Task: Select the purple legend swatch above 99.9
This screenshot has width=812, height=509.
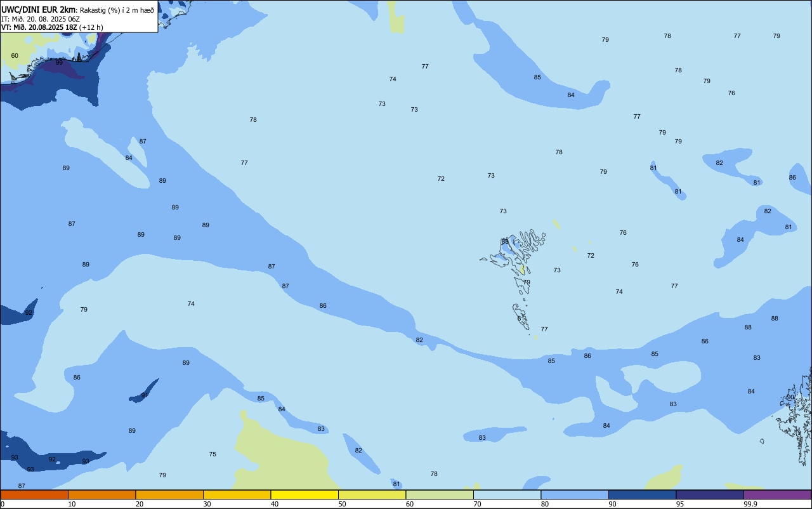Action: pyautogui.click(x=777, y=494)
